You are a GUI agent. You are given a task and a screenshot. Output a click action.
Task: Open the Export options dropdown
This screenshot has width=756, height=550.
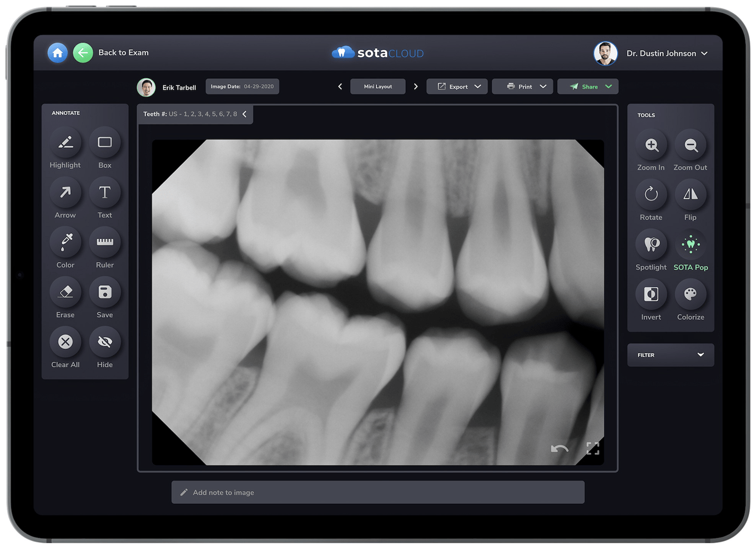[x=457, y=86]
